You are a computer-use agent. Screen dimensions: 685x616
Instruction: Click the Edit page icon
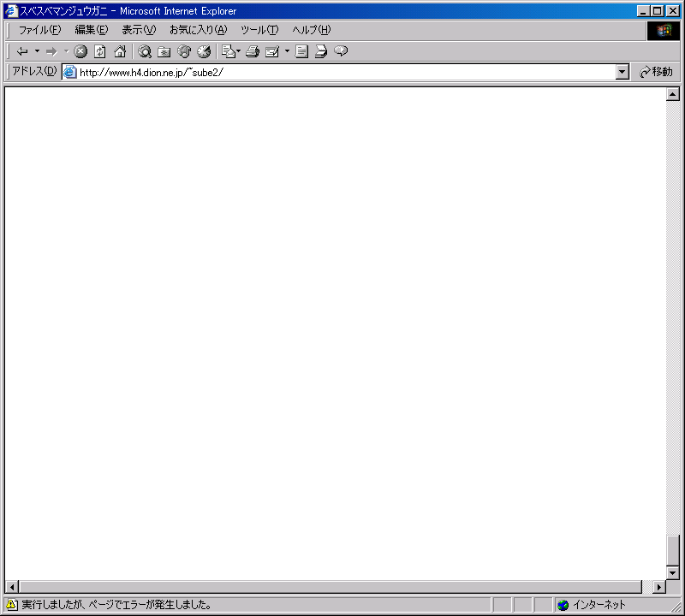tap(272, 51)
